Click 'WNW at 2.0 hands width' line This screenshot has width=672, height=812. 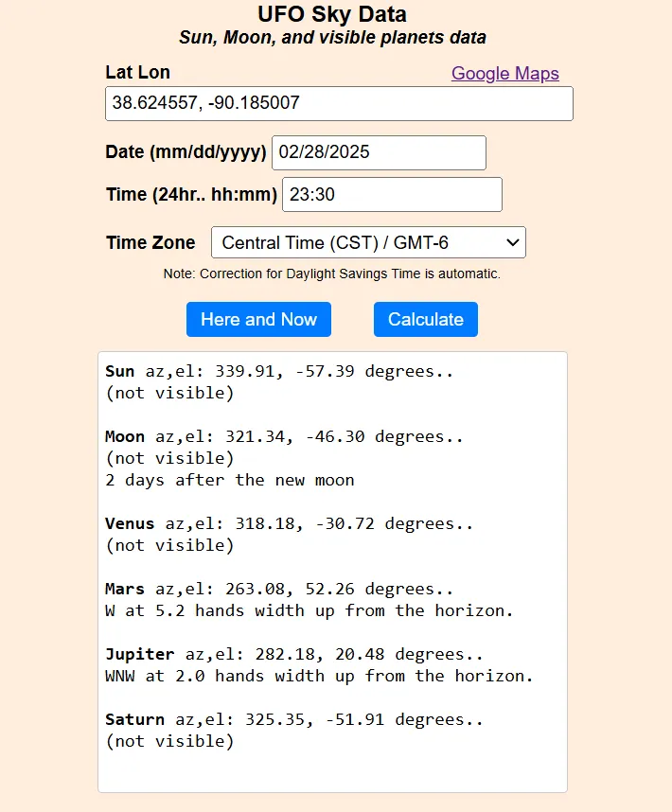(x=319, y=676)
